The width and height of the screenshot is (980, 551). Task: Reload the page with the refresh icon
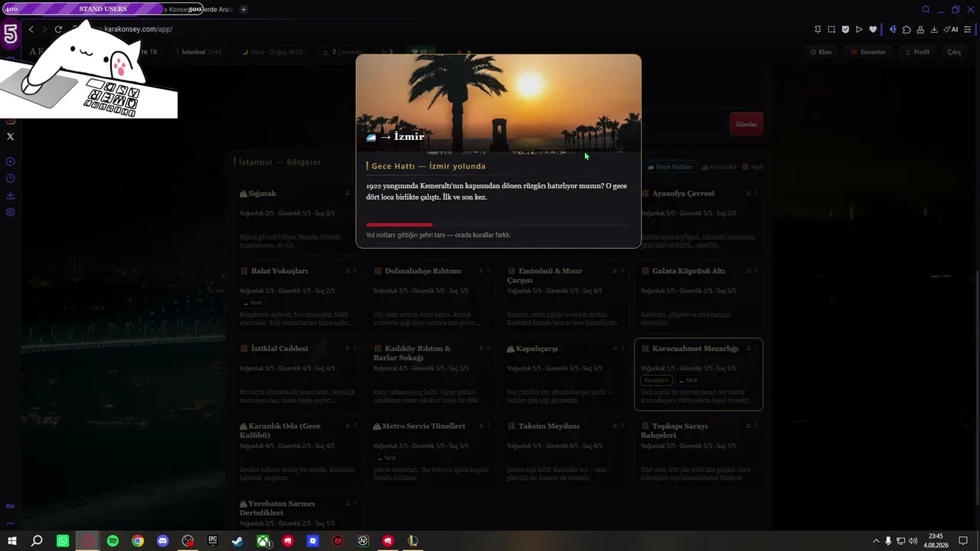pyautogui.click(x=58, y=29)
